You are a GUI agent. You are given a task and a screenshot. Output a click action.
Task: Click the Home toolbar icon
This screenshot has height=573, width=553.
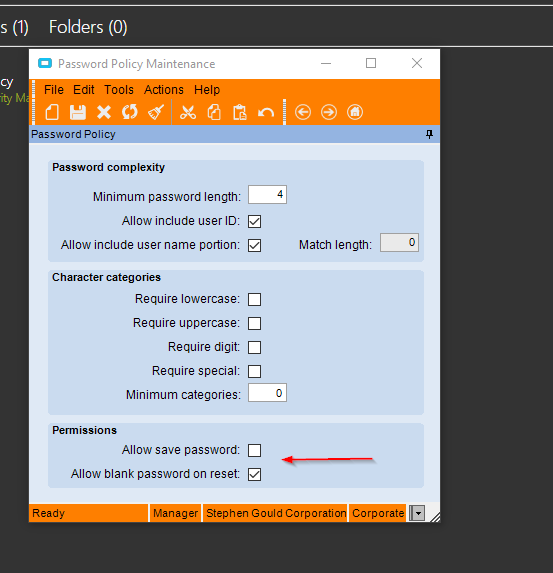coord(355,112)
